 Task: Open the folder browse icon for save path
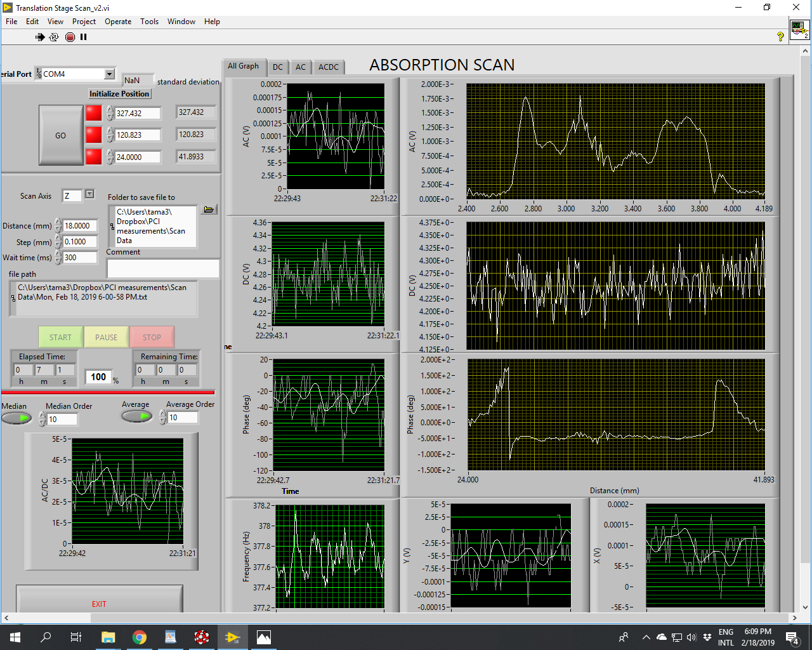coord(209,209)
